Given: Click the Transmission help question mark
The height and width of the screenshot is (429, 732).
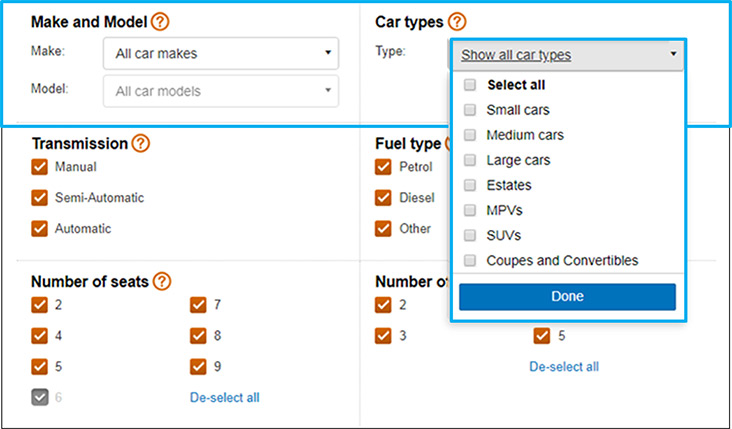Looking at the screenshot, I should pyautogui.click(x=141, y=143).
